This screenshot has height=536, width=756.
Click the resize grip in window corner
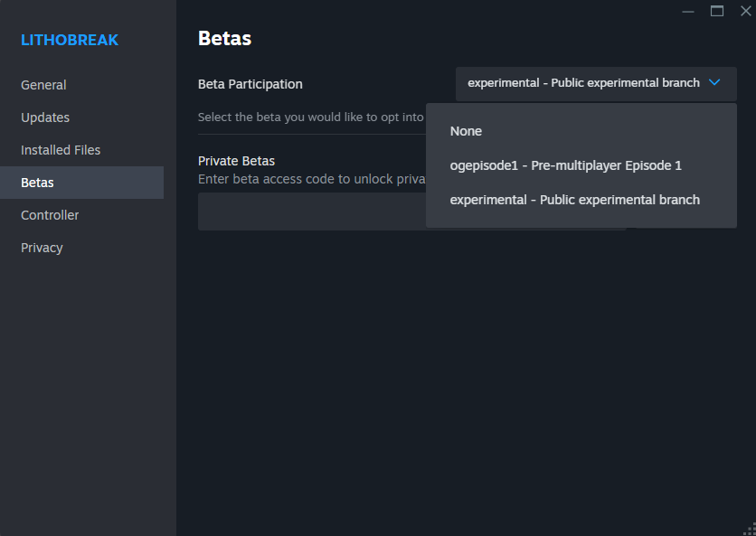[x=751, y=531]
